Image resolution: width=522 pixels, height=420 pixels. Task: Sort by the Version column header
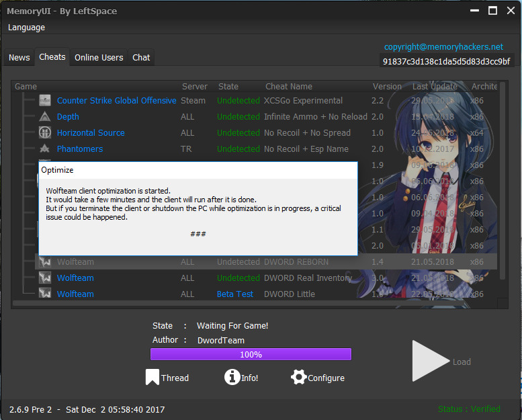(x=387, y=87)
